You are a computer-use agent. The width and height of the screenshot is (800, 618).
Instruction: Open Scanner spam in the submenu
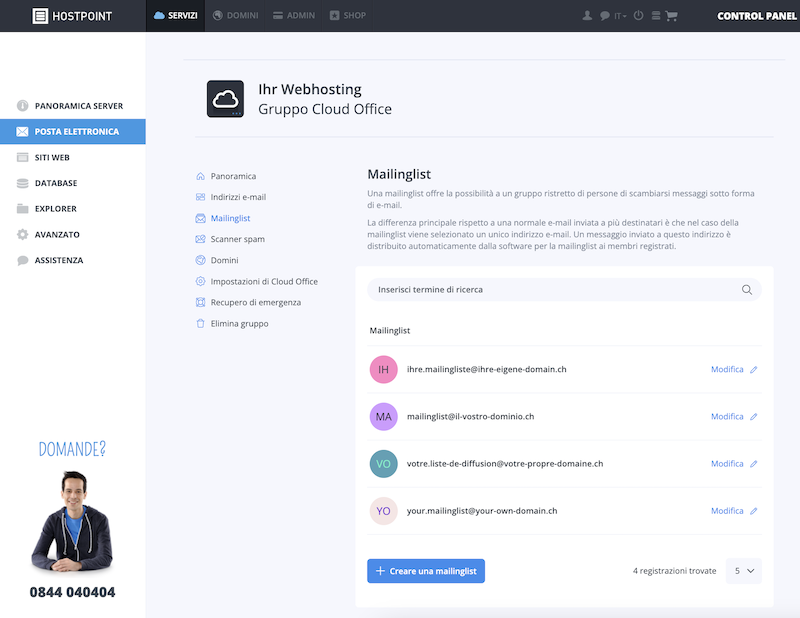(x=230, y=239)
